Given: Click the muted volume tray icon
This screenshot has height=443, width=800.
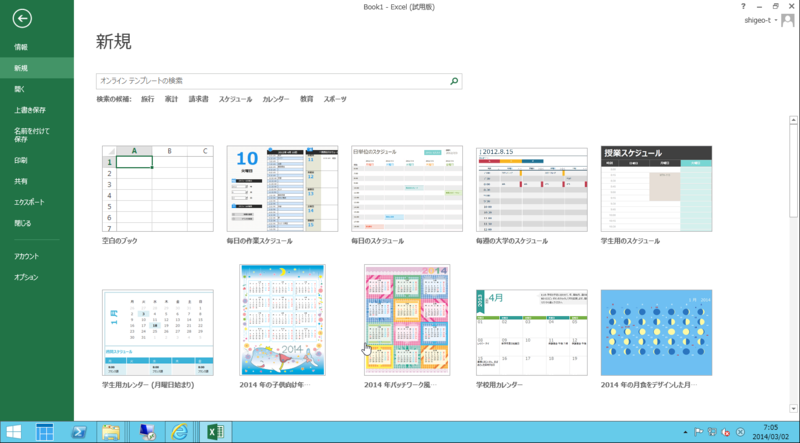Looking at the screenshot, I should tap(726, 432).
